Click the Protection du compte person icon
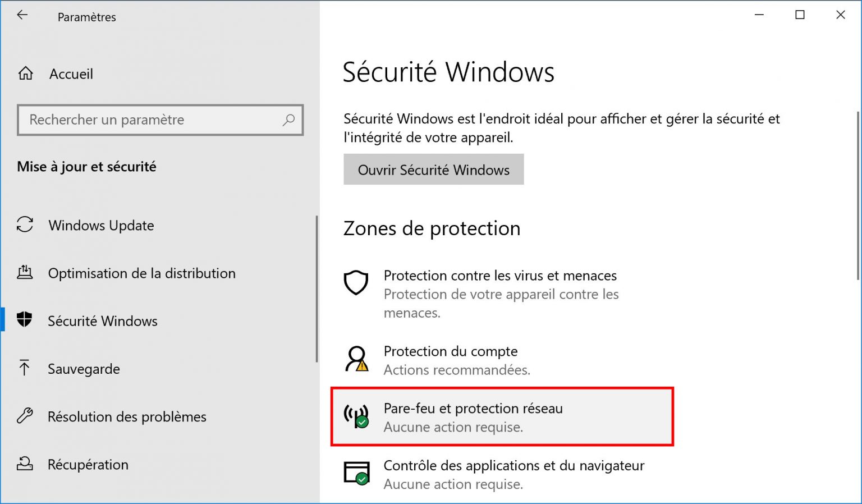Screen dimensions: 862x504 click(355, 359)
